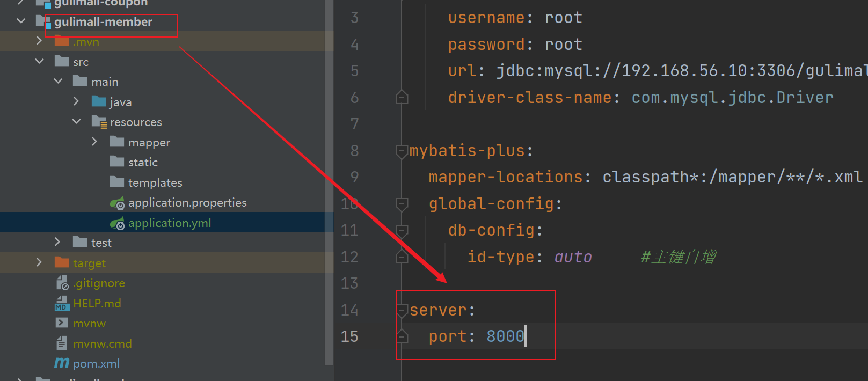Click the id-type auto value
Screen dimensions: 868x381
pos(573,257)
